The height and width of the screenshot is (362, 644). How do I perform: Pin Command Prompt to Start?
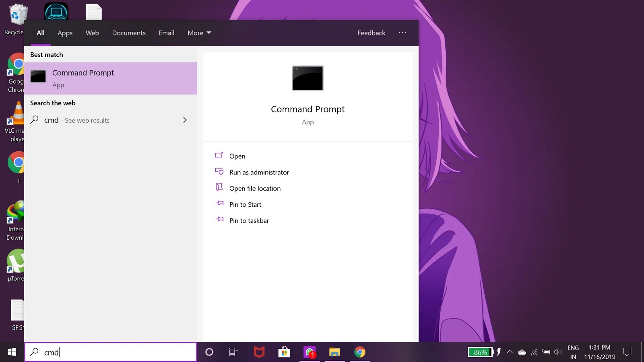(x=245, y=204)
